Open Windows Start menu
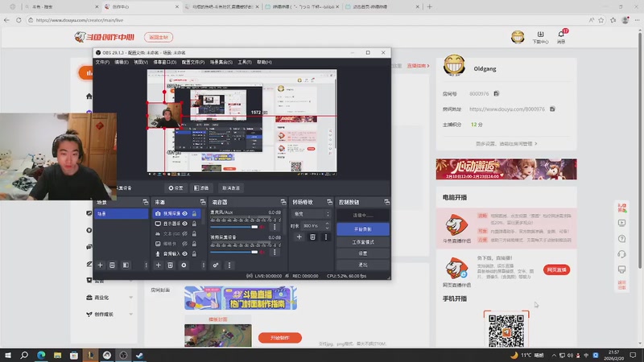The height and width of the screenshot is (362, 644). pyautogui.click(x=8, y=355)
